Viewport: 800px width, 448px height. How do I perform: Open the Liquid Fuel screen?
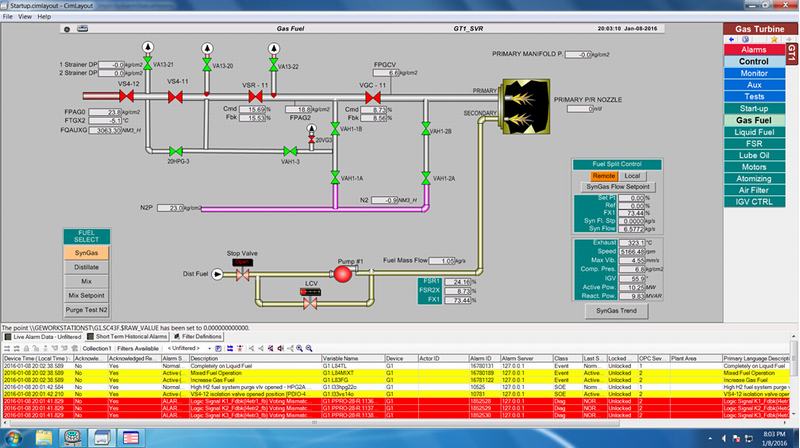[x=754, y=132]
